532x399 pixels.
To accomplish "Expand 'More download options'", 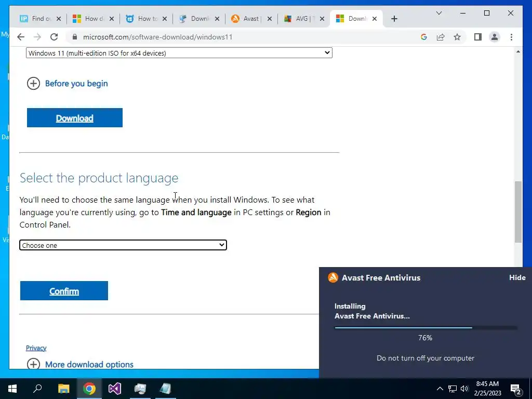I will tap(81, 364).
